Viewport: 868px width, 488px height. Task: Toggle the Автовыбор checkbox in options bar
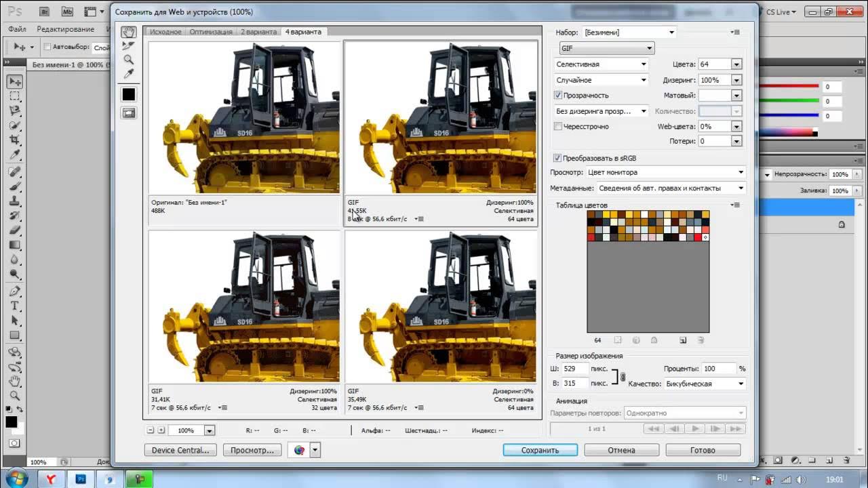click(47, 47)
